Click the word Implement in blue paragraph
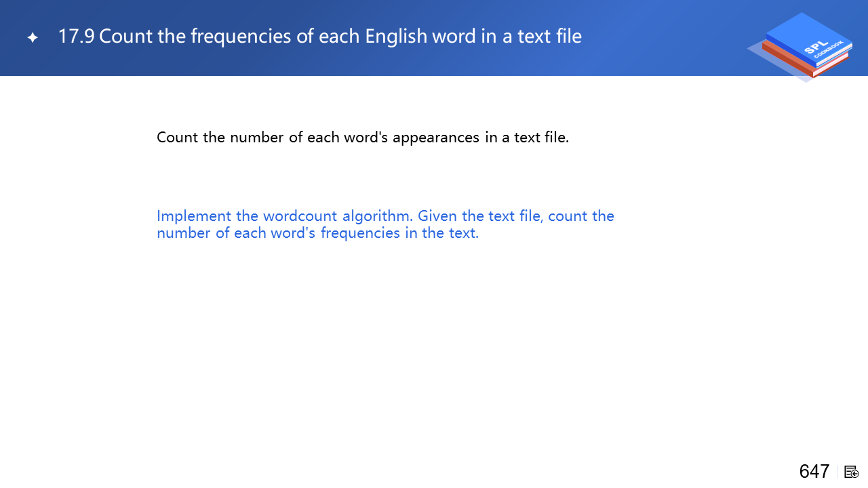 [194, 216]
